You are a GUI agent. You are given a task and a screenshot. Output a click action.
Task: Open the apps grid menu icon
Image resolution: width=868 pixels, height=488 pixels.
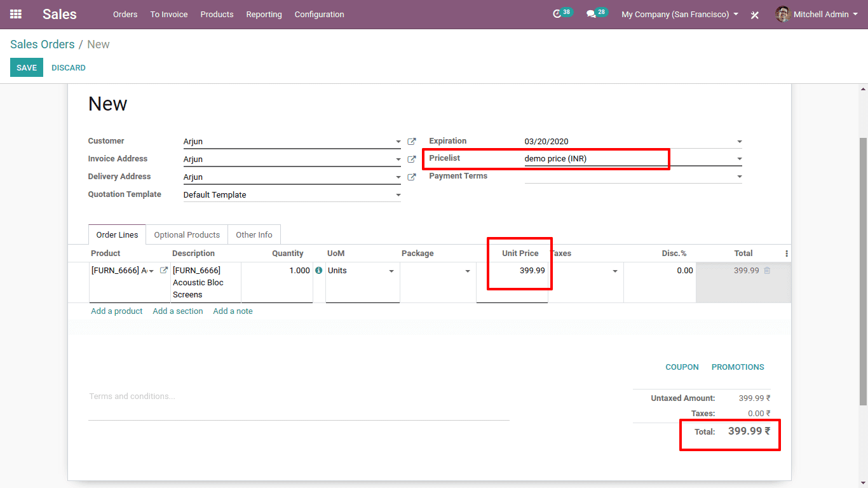point(16,14)
